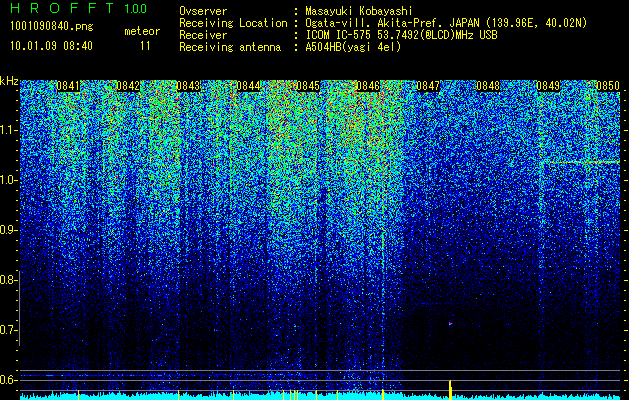Click the 0.7 frequency axis label
This screenshot has width=629, height=400.
(8, 330)
